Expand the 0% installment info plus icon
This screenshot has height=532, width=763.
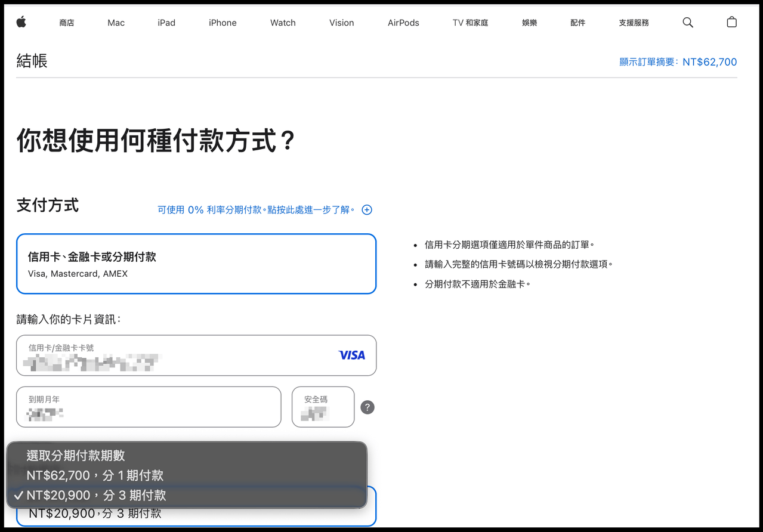[x=367, y=209]
